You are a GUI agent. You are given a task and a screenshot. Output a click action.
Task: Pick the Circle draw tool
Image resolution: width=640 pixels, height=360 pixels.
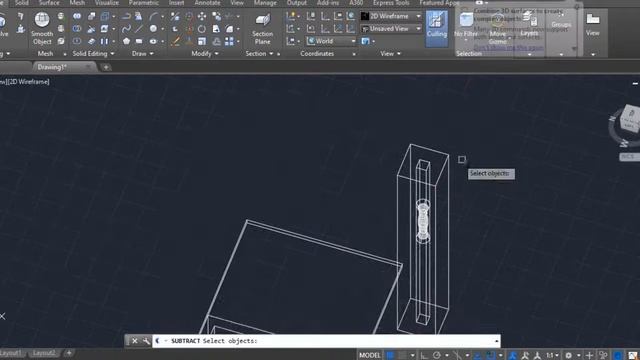pos(153,29)
